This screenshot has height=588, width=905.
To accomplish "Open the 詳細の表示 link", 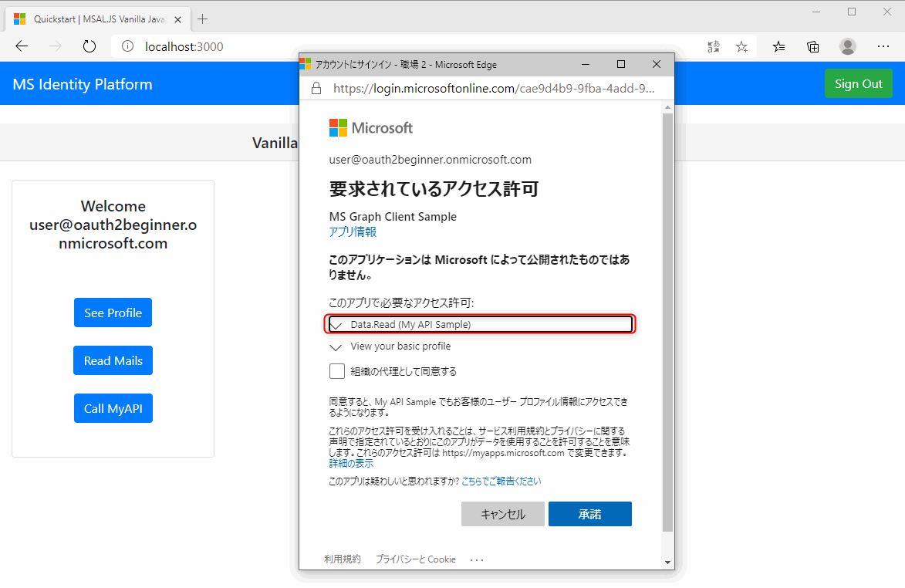I will point(351,463).
